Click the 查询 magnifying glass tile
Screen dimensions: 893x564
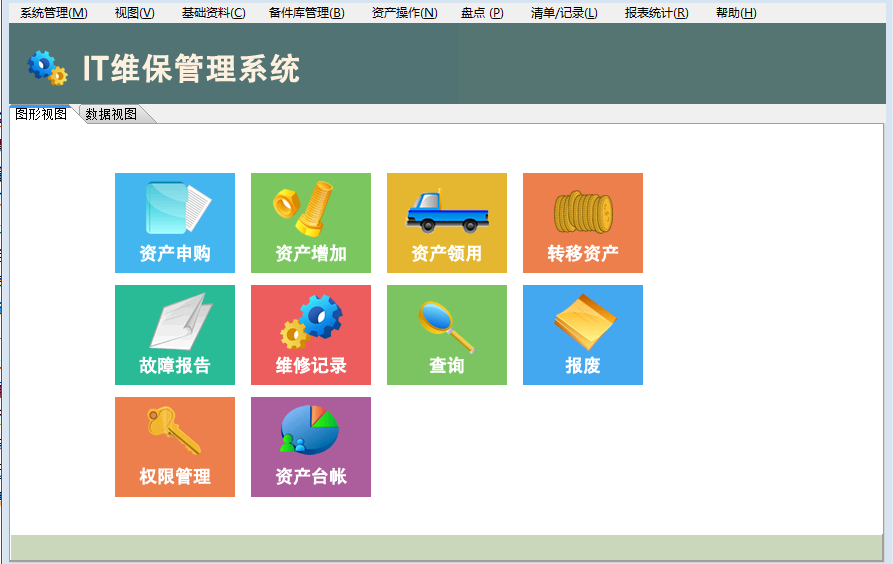click(447, 335)
